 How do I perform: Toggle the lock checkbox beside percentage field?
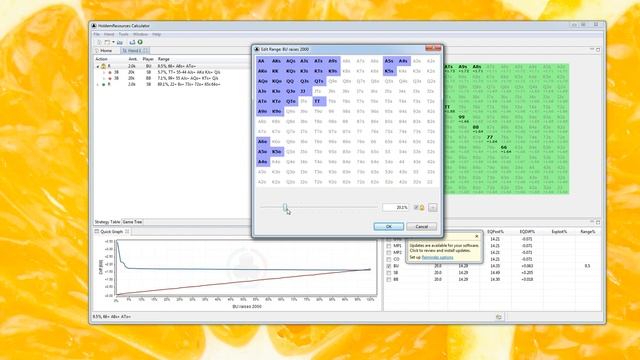416,207
